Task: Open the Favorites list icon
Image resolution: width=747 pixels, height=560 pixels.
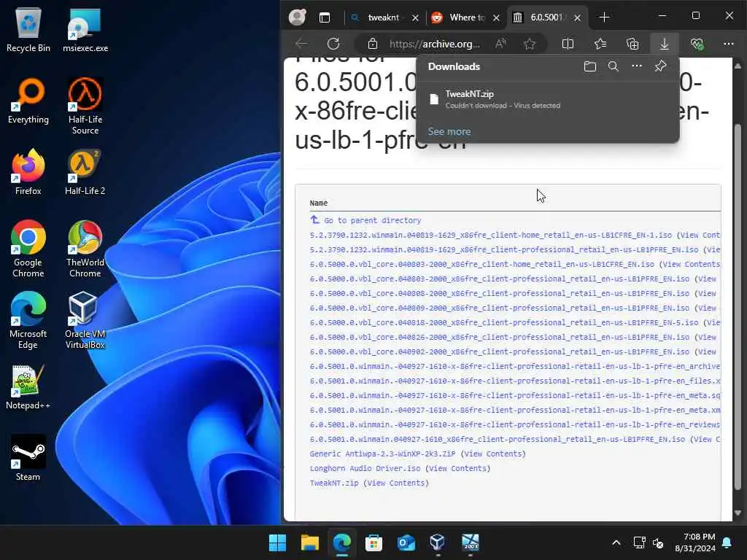Action: click(x=600, y=44)
